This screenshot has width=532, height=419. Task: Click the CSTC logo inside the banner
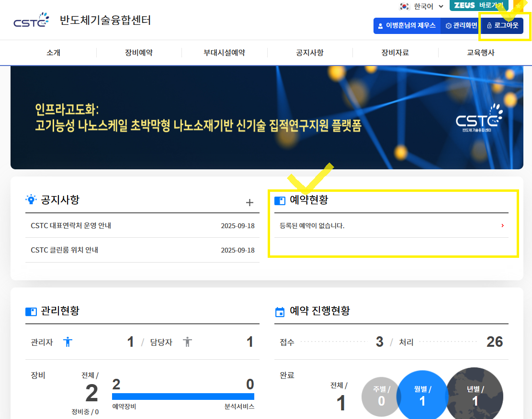point(479,118)
